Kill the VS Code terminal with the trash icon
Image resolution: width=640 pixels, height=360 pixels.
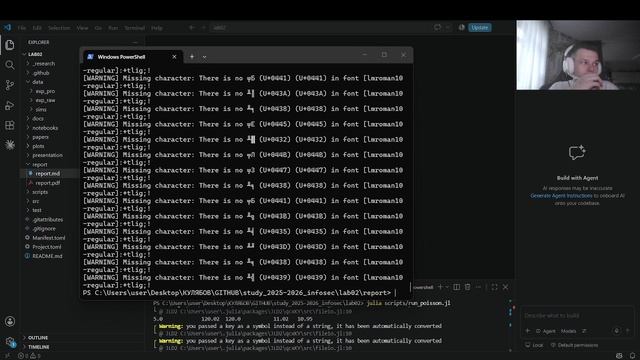(x=468, y=287)
